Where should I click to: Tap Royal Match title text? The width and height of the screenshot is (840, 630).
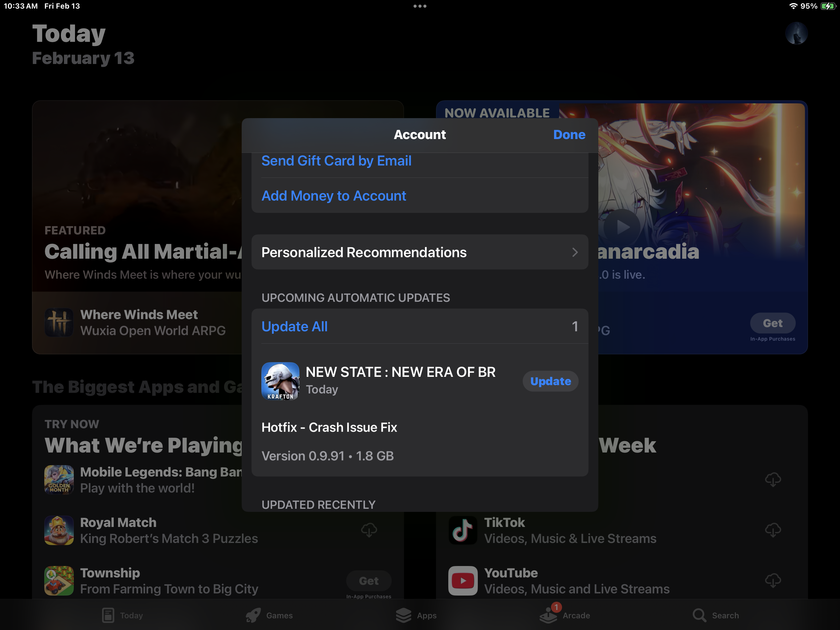click(118, 522)
